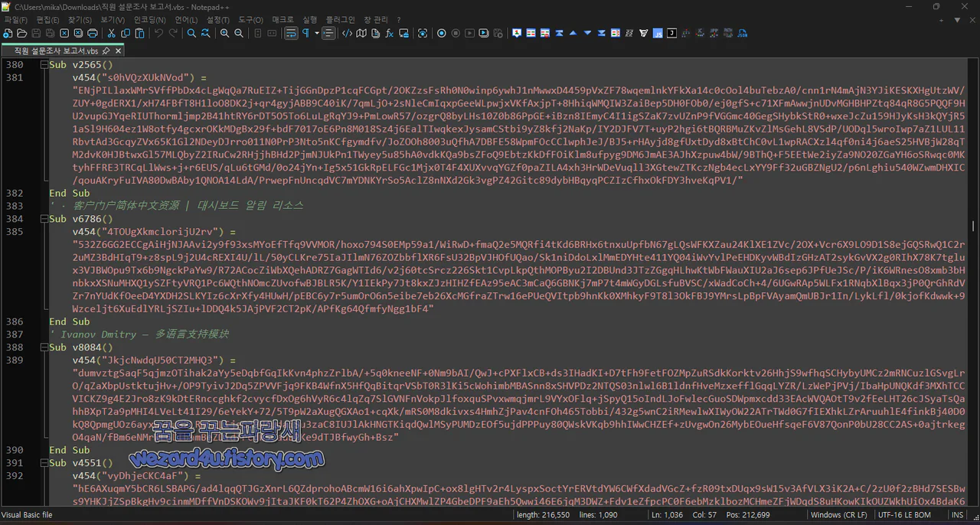Click the Paste clipboard icon
Image resolution: width=980 pixels, height=525 pixels.
pos(140,34)
